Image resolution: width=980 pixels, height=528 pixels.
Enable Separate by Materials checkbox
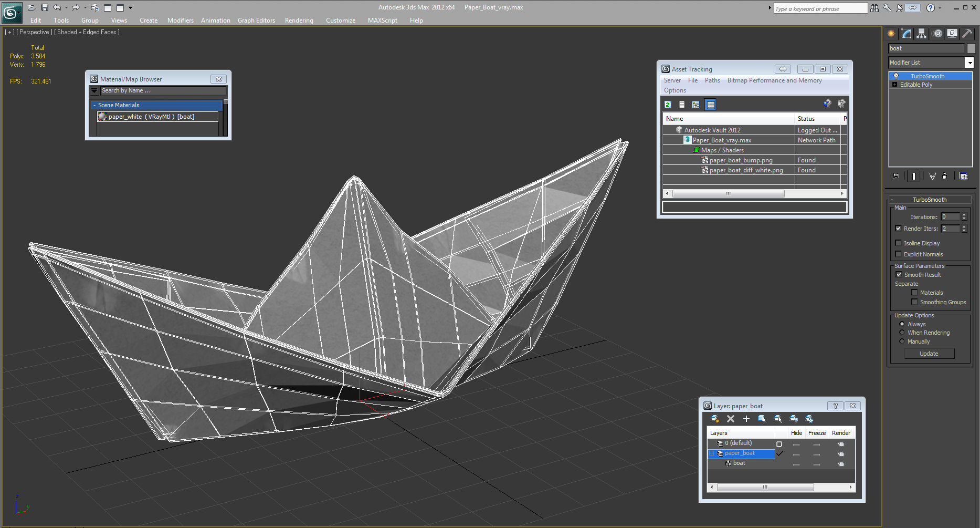pyautogui.click(x=914, y=293)
